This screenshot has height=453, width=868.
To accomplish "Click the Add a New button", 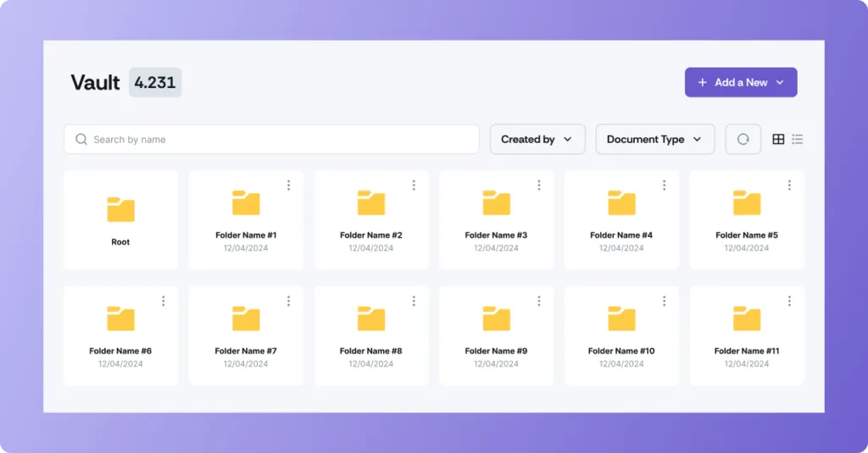I will click(x=741, y=82).
